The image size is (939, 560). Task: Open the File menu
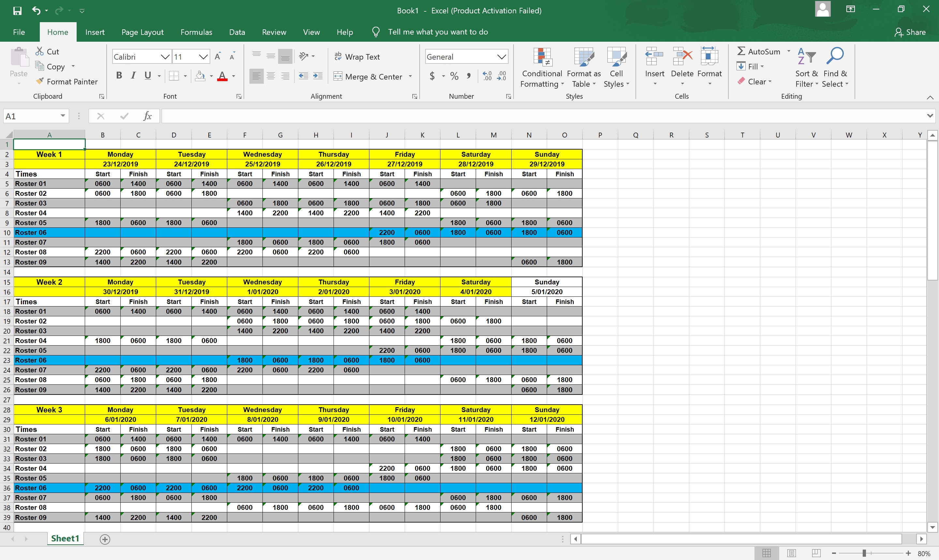point(19,32)
